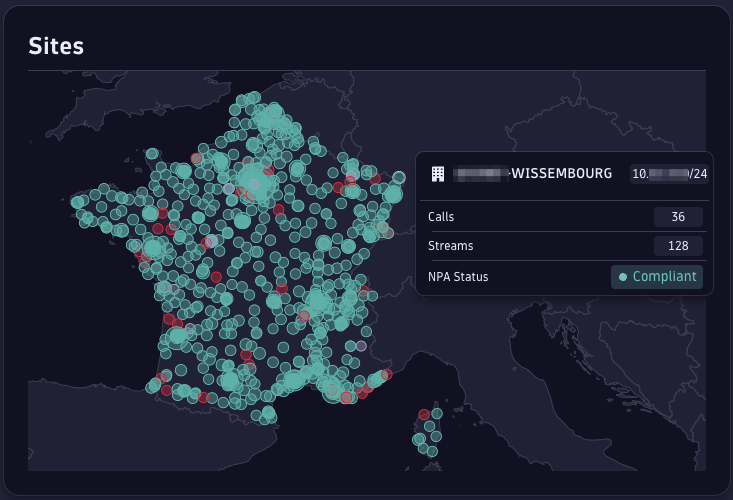Click the Calls count value 36
The image size is (733, 500).
pyautogui.click(x=678, y=217)
